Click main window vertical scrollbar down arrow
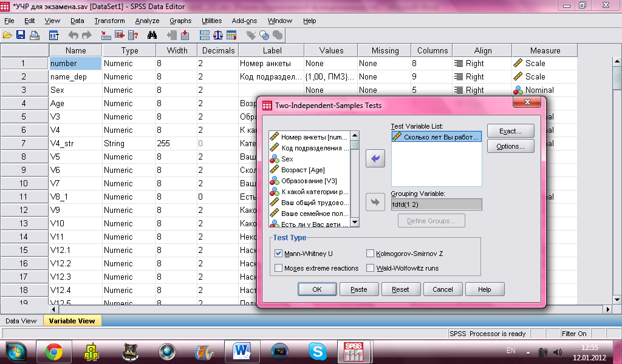Image resolution: width=622 pixels, height=364 pixels. (617, 300)
